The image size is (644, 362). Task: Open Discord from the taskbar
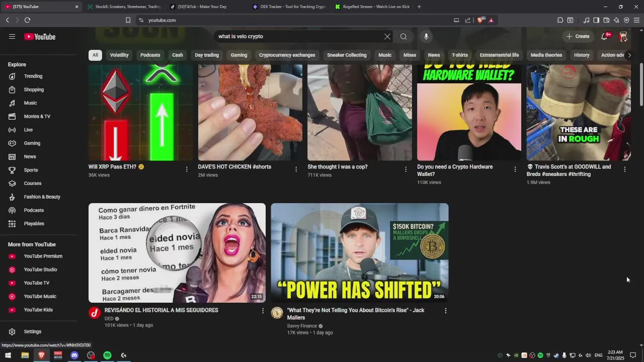[74, 355]
